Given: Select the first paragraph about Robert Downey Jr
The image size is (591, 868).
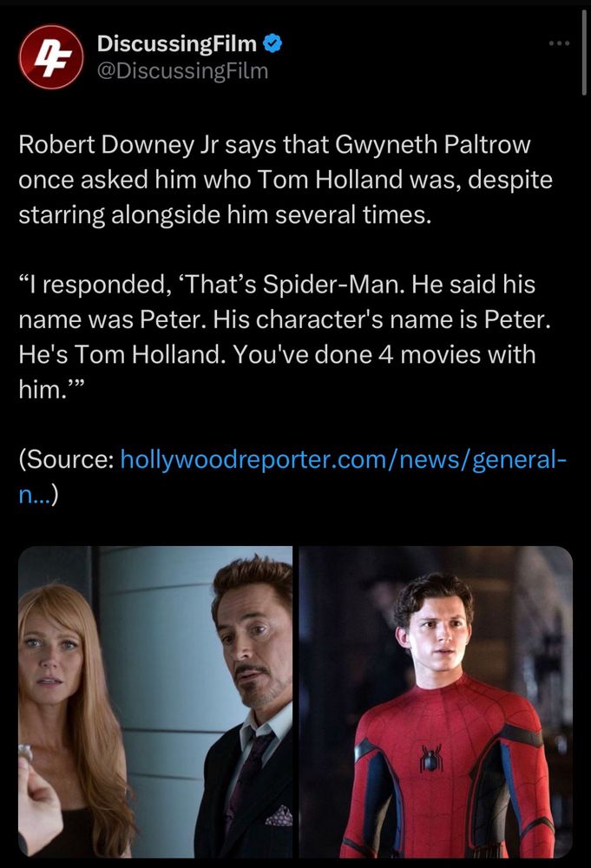Looking at the screenshot, I should pos(286,180).
